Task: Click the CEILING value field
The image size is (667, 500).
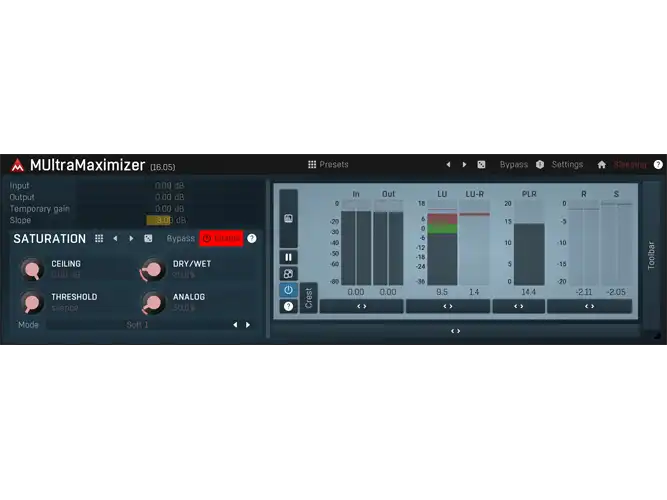Action: [x=66, y=275]
